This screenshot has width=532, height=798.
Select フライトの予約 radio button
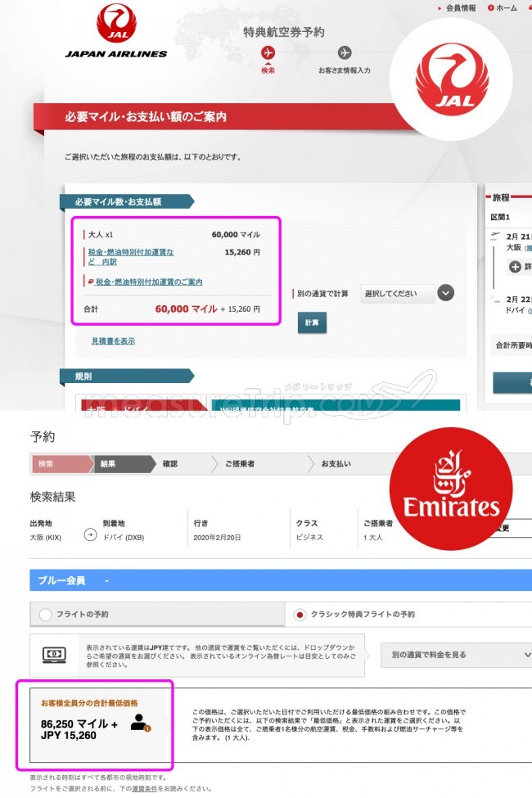[x=46, y=615]
